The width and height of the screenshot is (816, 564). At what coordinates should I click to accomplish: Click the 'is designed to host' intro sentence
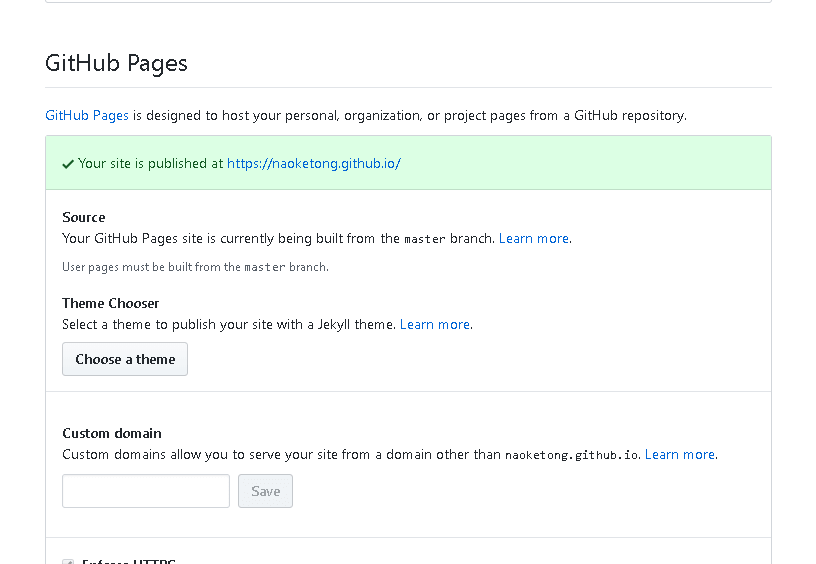pos(410,116)
